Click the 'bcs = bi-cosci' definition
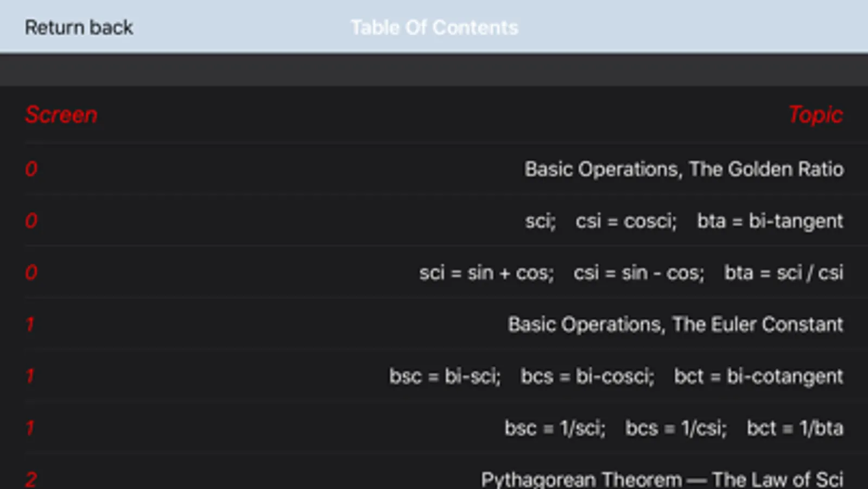Image resolution: width=868 pixels, height=489 pixels. point(587,376)
